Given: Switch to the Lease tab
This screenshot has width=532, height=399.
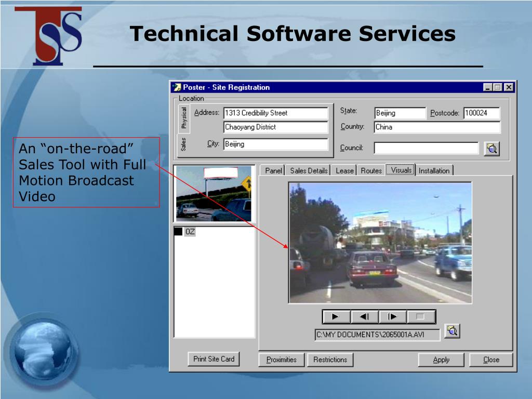Looking at the screenshot, I should [x=344, y=170].
